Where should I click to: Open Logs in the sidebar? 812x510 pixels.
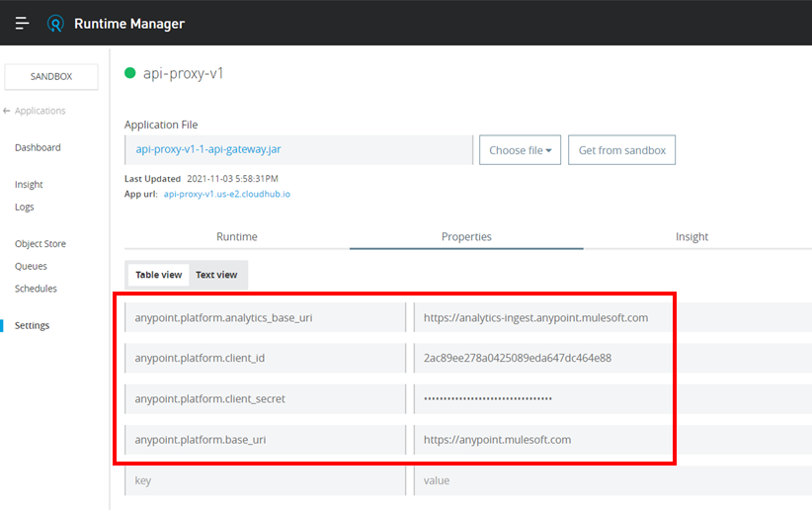click(x=25, y=208)
